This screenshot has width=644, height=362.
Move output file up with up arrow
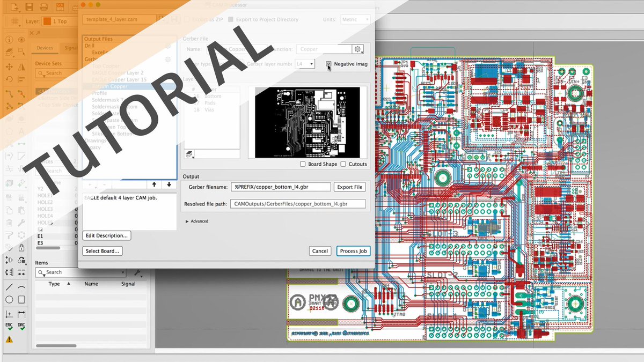pos(155,184)
